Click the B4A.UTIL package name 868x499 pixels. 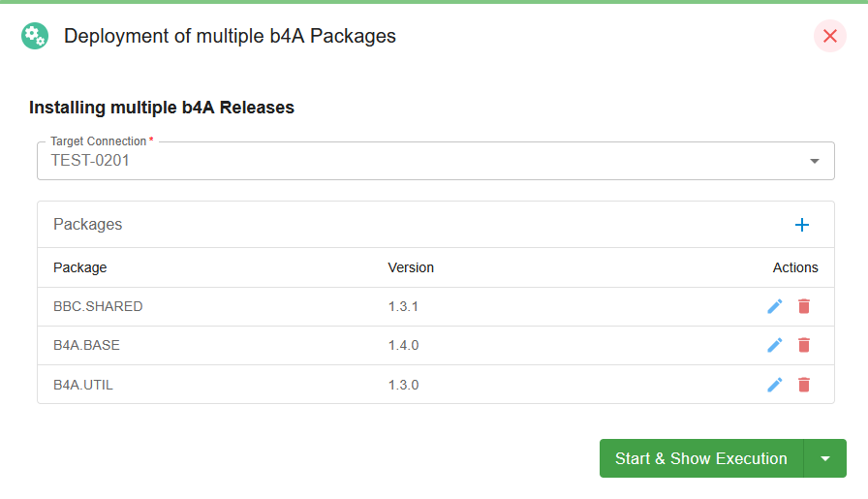pos(83,385)
